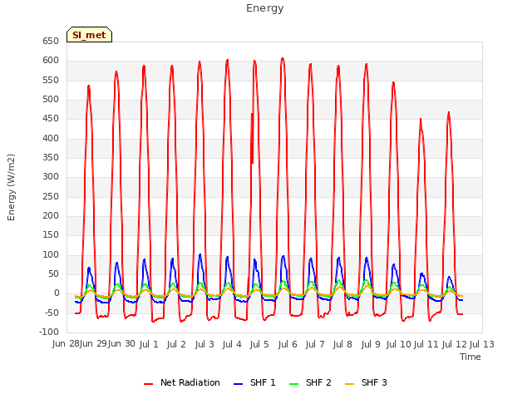Click the 100 y-axis tick label
The width and height of the screenshot is (532, 399).
point(51,254)
